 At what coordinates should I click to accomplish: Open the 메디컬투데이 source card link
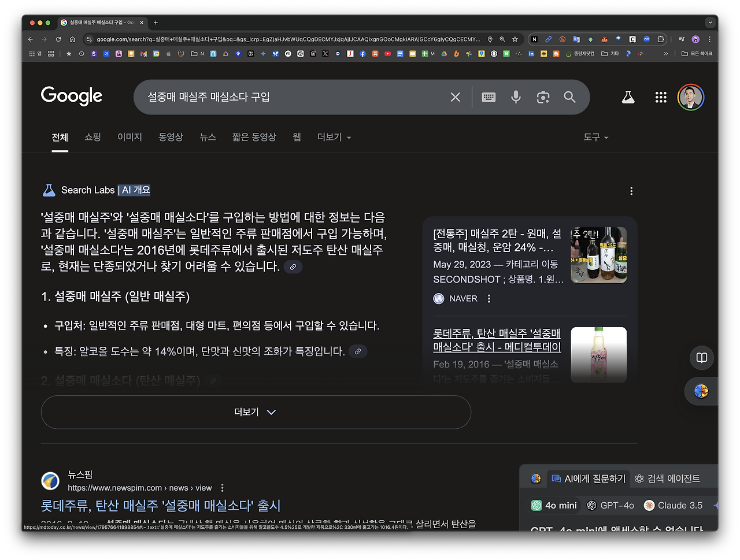coord(497,340)
